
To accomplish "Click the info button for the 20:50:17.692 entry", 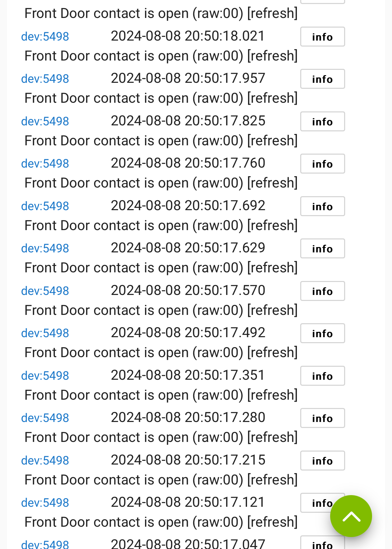I will (x=323, y=206).
